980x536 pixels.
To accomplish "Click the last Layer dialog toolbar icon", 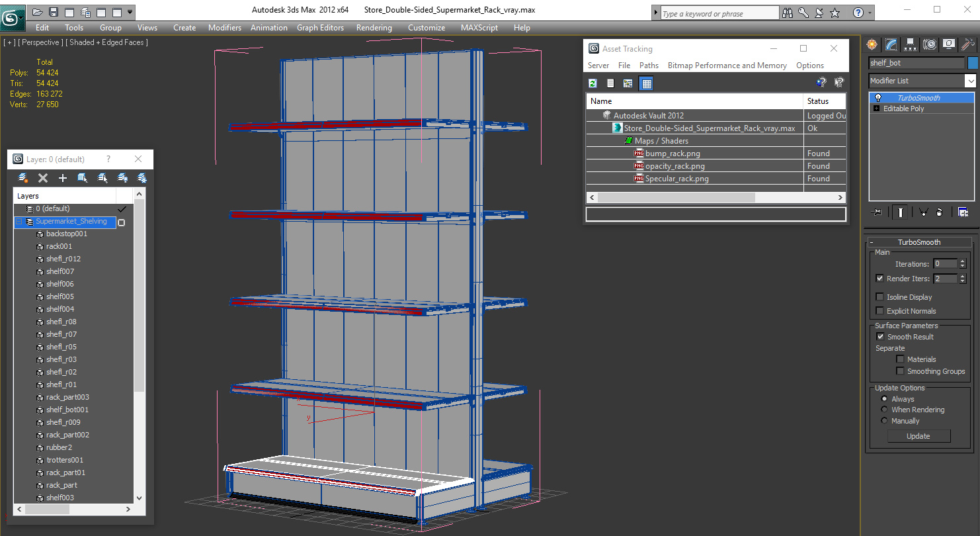I will [x=142, y=178].
